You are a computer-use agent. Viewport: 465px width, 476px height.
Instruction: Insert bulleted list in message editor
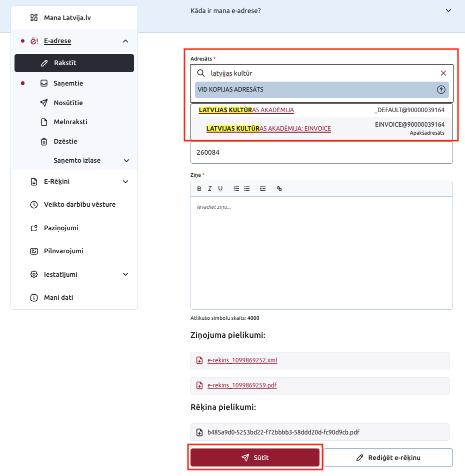[247, 189]
